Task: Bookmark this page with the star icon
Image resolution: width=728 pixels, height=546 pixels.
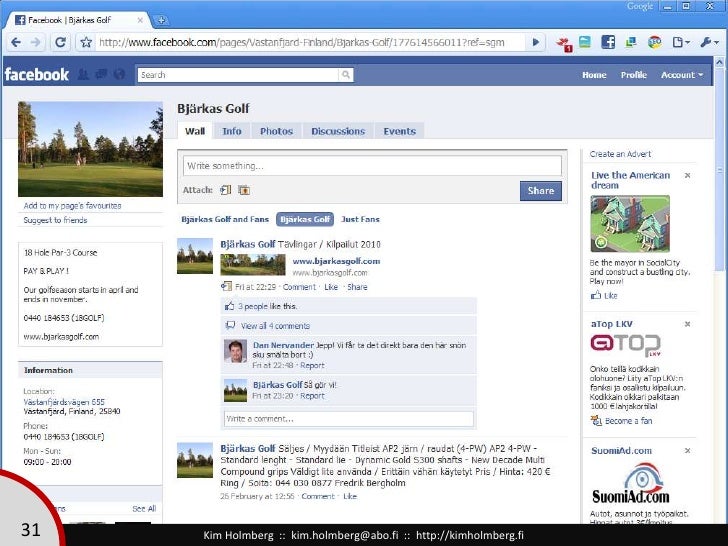Action: (87, 43)
